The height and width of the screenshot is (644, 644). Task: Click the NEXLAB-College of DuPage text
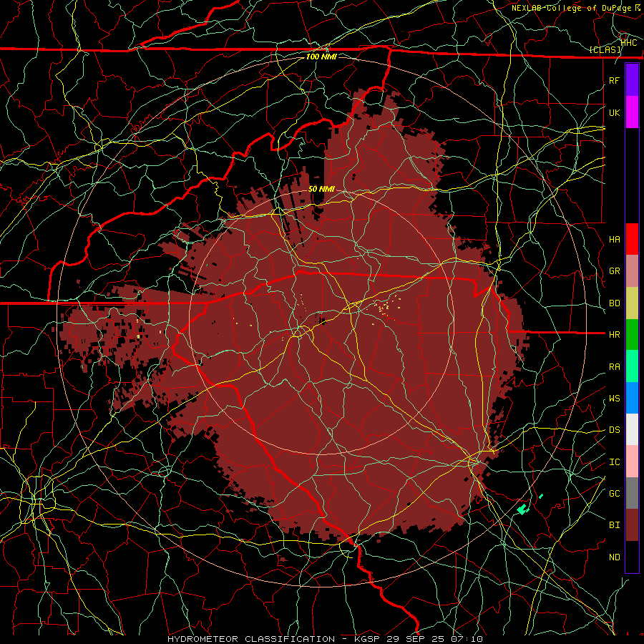[x=571, y=8]
